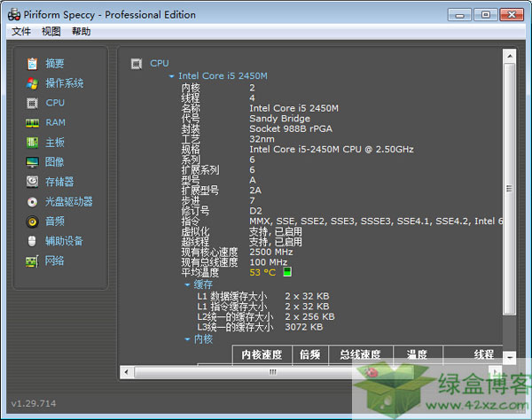Click the 2500 MHz core speed value
Image resolution: width=532 pixels, height=420 pixels.
(x=271, y=252)
